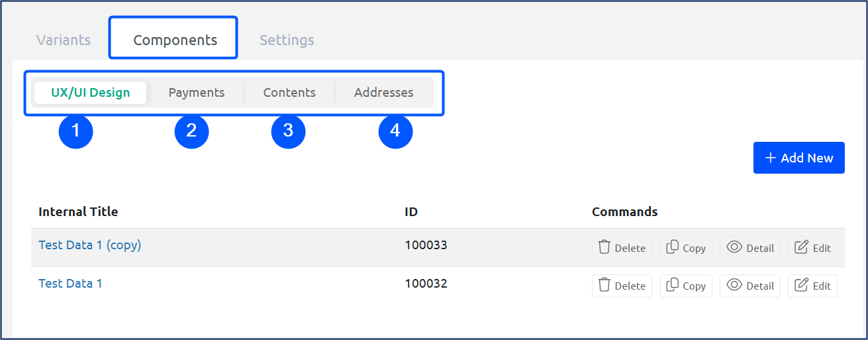Viewport: 868px width, 340px height.
Task: Open the Settings tab
Action: (287, 40)
